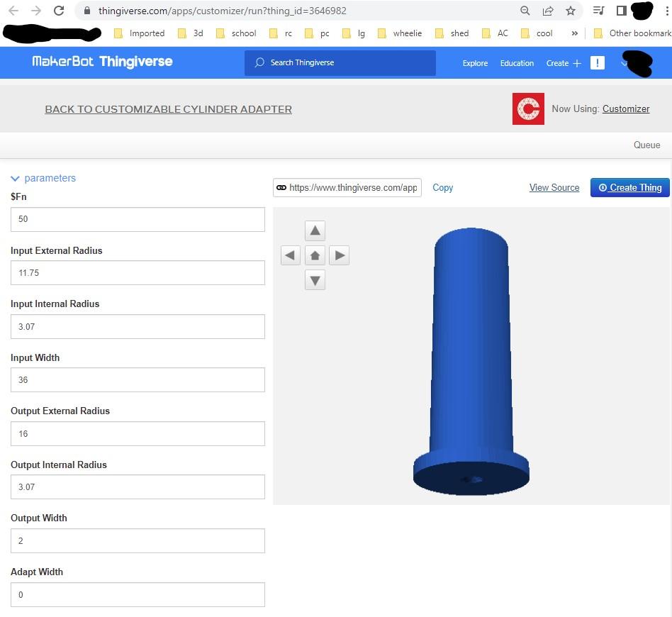Go back to Customizable Cylinder Adapter

click(168, 109)
